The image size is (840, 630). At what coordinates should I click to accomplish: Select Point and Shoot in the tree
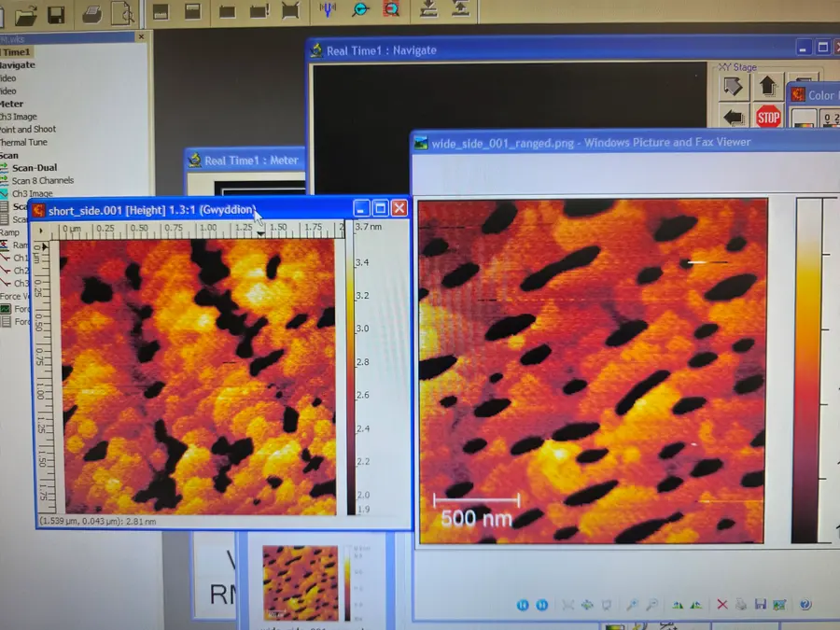point(28,129)
